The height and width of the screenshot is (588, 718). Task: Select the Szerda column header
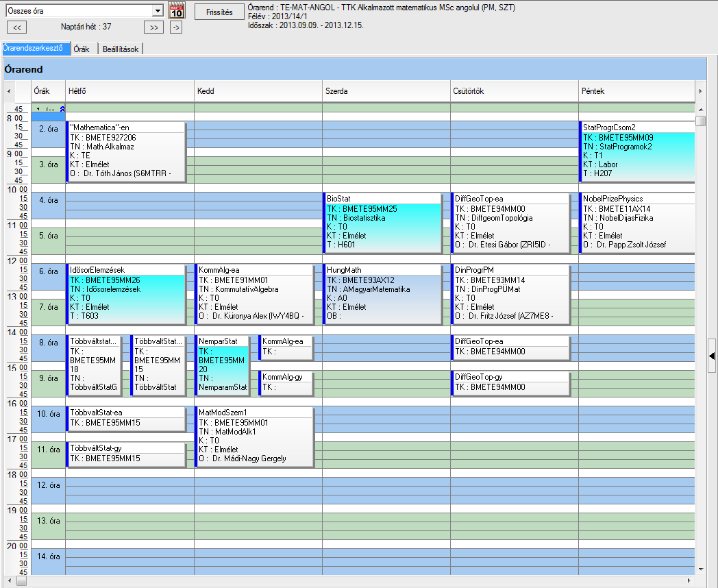point(386,91)
